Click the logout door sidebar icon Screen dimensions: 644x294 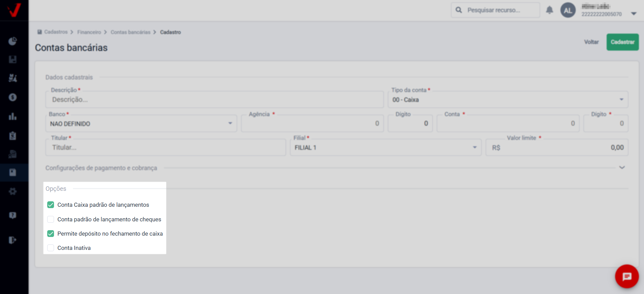click(x=13, y=240)
